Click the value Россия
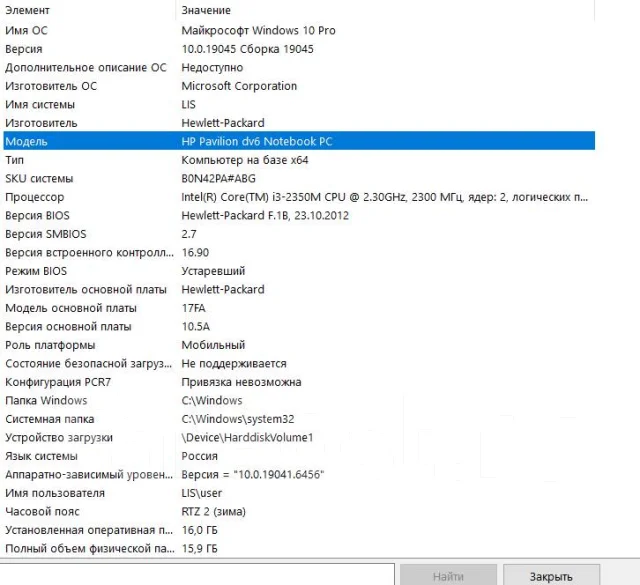The height and width of the screenshot is (585, 640). [199, 456]
